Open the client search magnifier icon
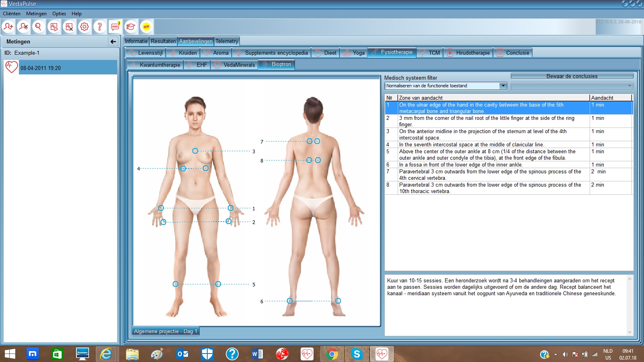644x362 pixels. coord(38,27)
